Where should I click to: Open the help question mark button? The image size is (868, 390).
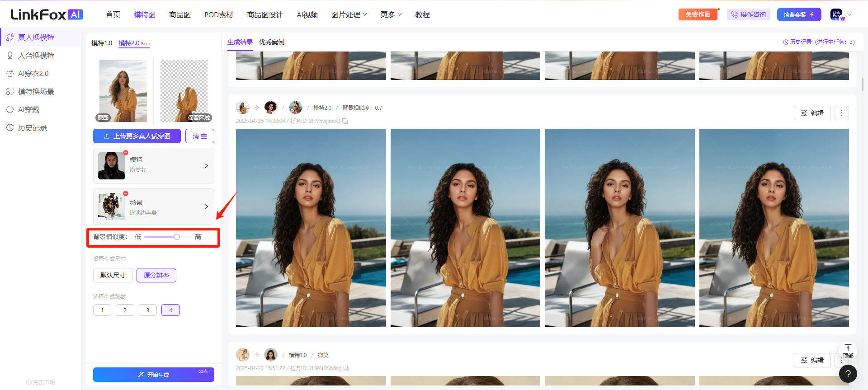[x=848, y=374]
